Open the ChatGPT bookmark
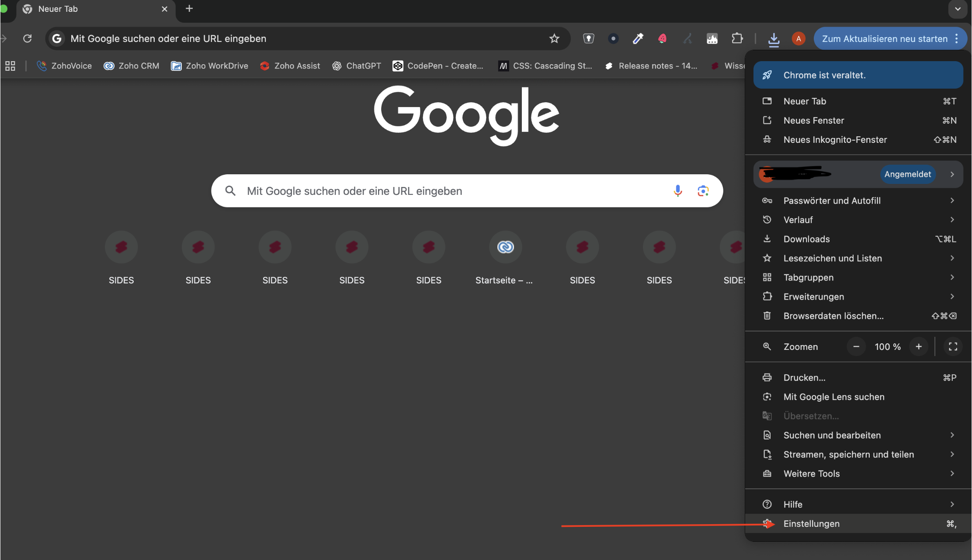The width and height of the screenshot is (972, 560). (357, 66)
